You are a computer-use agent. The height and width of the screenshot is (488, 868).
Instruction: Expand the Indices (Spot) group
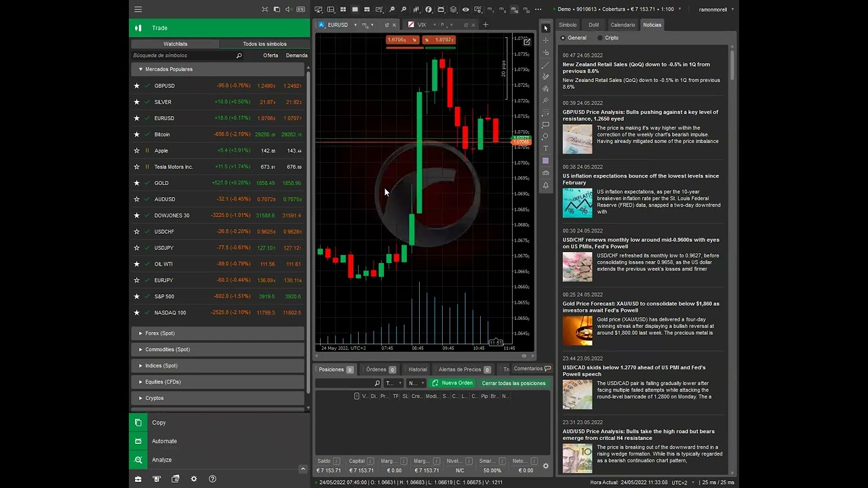point(218,366)
